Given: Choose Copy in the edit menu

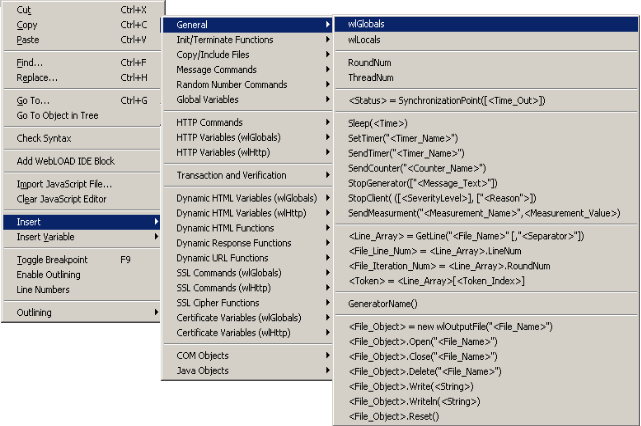Looking at the screenshot, I should 28,24.
